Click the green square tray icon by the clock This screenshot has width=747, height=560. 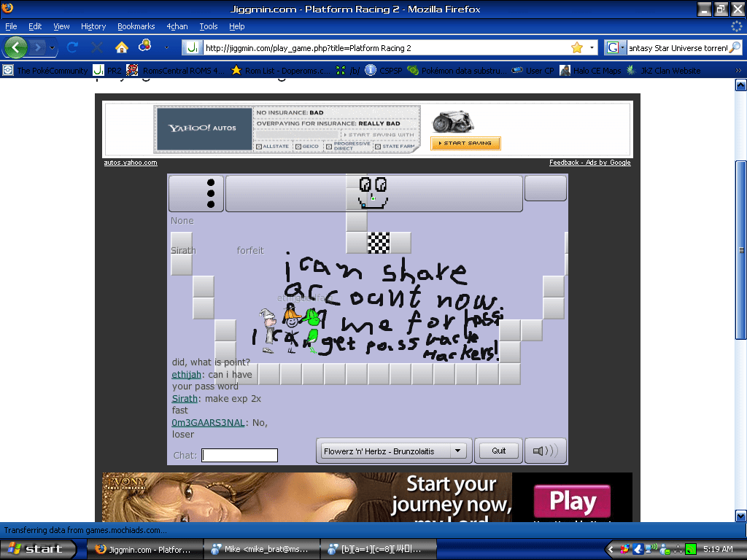coord(691,550)
